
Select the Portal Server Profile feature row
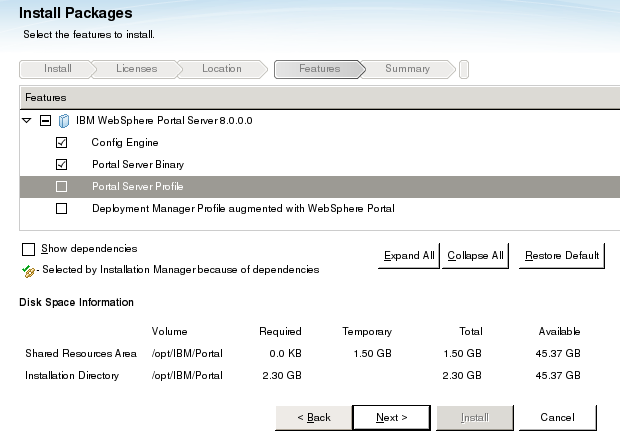tap(319, 186)
